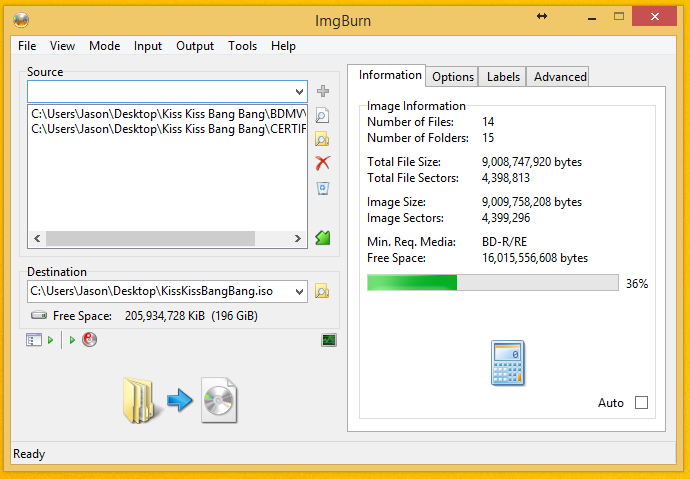Click the Min. Req. Media BD-R/RE value
Image resolution: width=690 pixels, height=479 pixels.
coord(504,242)
